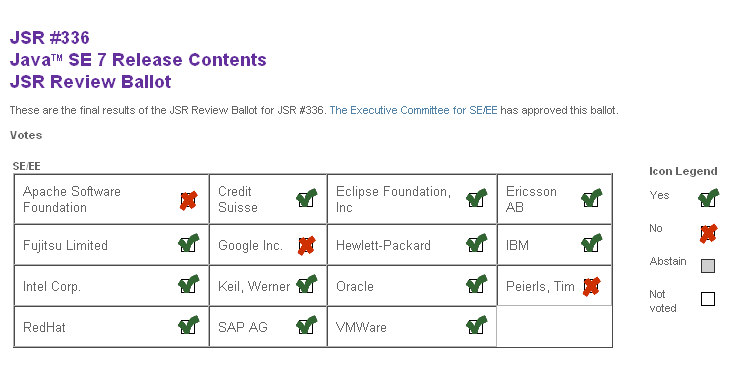Viewport: 751px width, 373px height.
Task: Click the Fujitsu Limited vote checkmark
Action: click(x=189, y=243)
